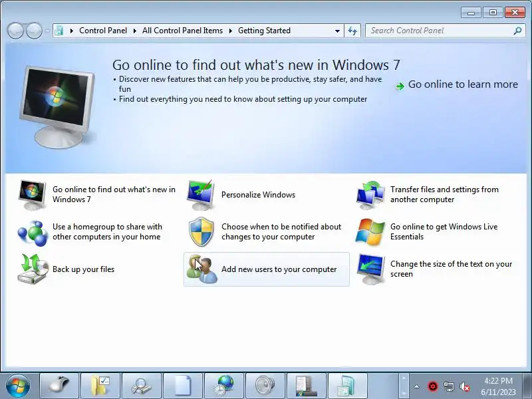Click the Getting Started breadcrumb segment
This screenshot has height=399, width=532.
tap(264, 31)
